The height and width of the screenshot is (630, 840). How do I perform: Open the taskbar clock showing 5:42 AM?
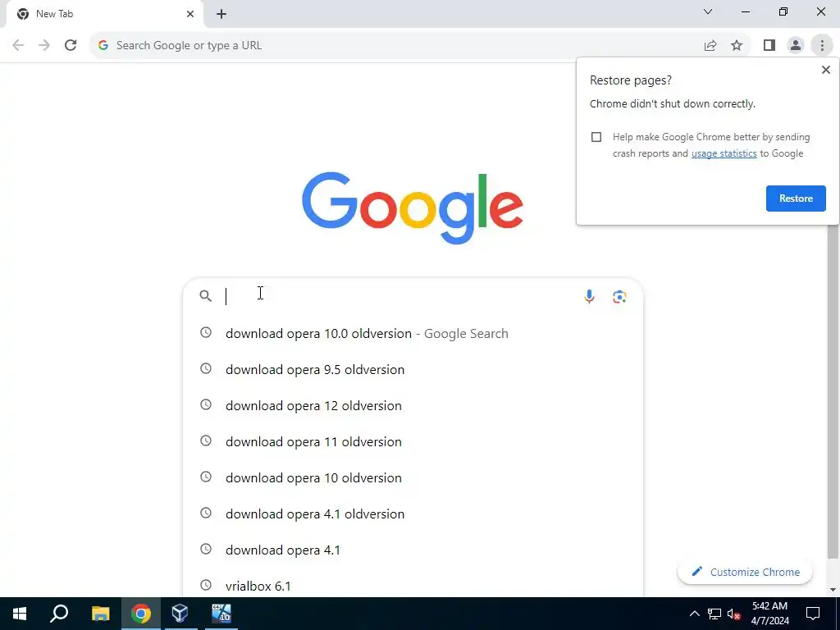(769, 614)
